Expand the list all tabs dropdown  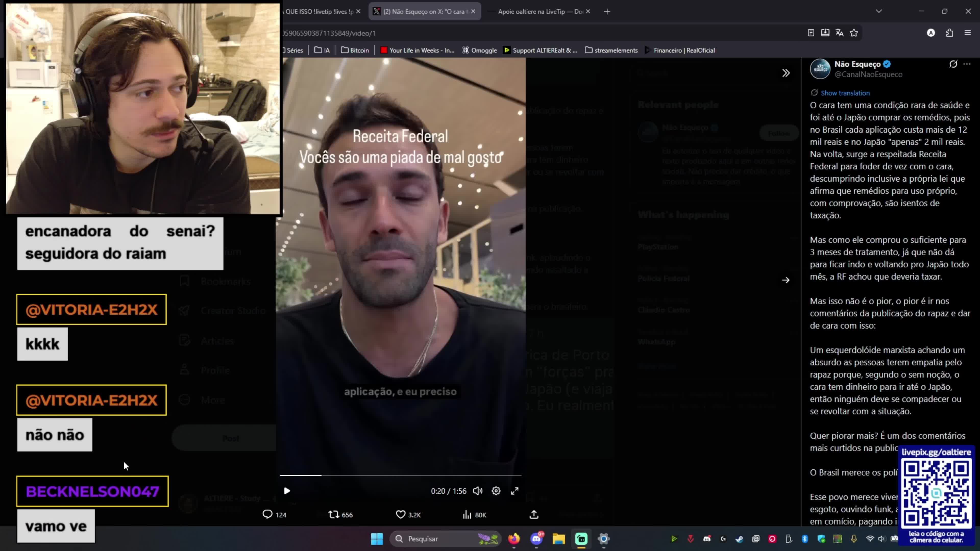(x=879, y=11)
